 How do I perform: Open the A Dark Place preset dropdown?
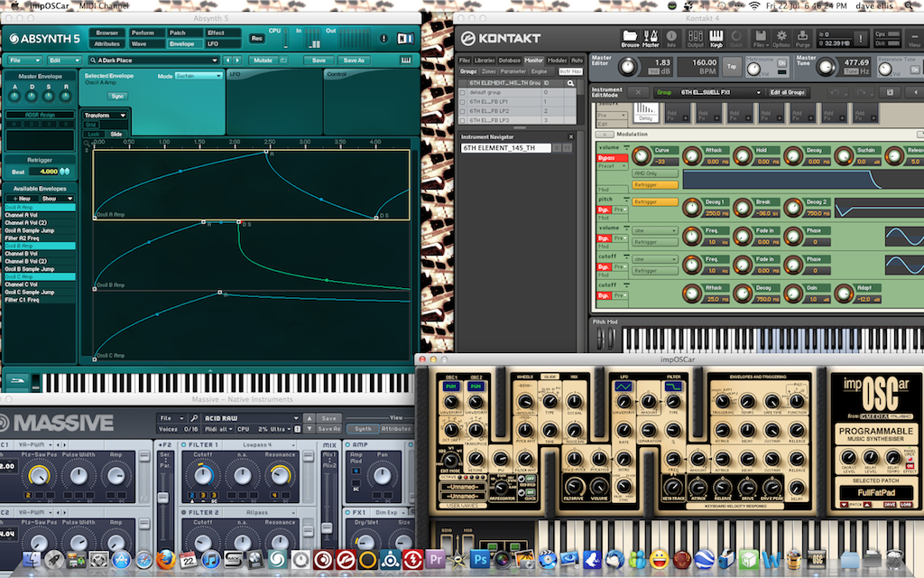tap(153, 61)
